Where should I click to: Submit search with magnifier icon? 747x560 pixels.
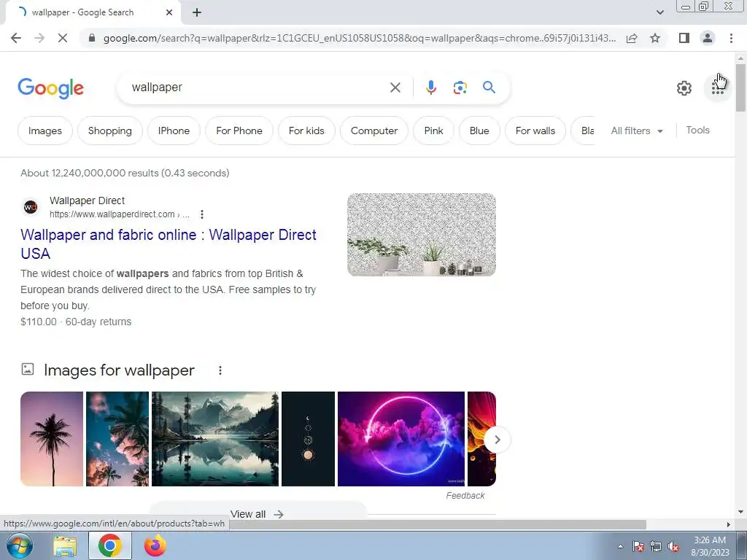pos(489,87)
